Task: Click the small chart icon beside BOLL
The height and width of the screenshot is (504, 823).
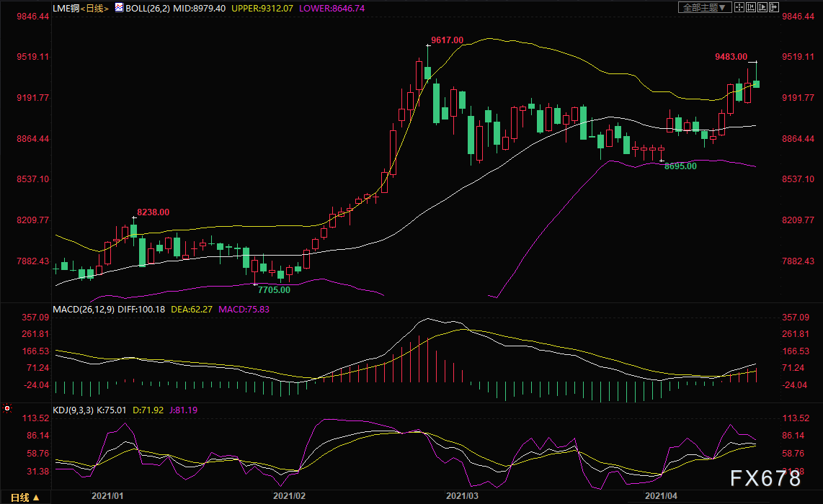Action: tap(119, 7)
